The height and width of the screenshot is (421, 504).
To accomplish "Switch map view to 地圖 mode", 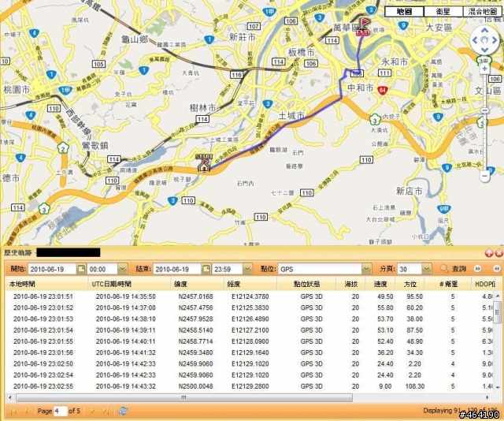I will [x=404, y=12].
